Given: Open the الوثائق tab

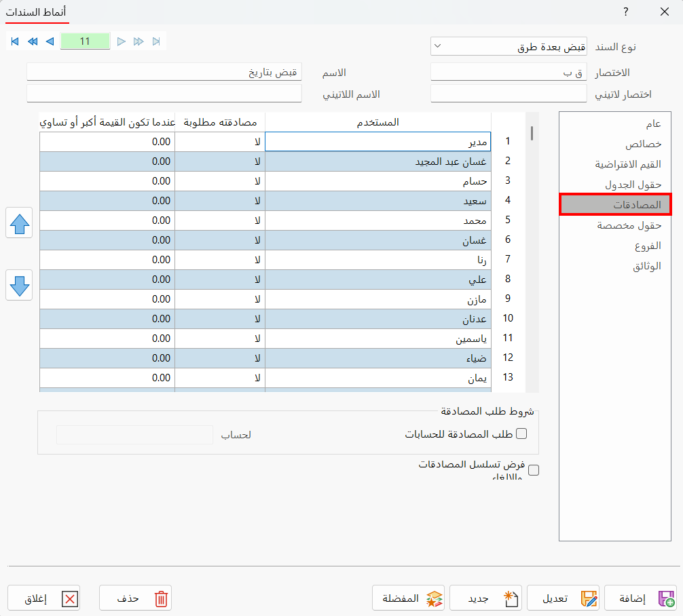Looking at the screenshot, I should 615,266.
